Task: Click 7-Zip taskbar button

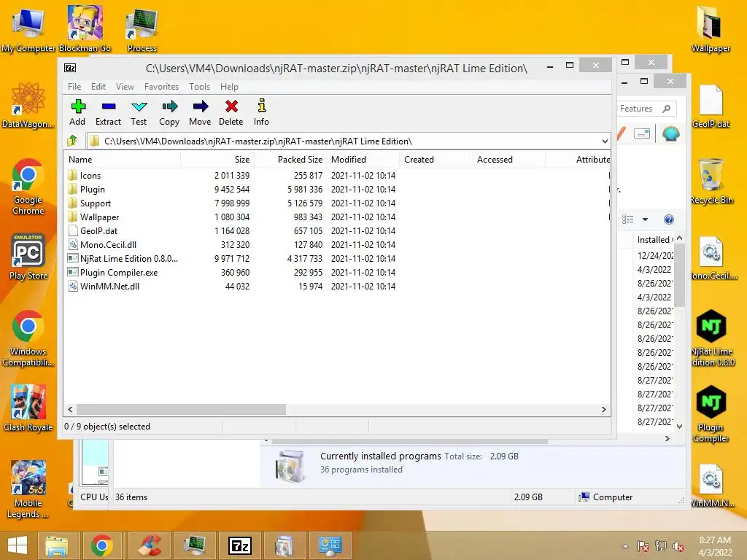Action: point(240,545)
